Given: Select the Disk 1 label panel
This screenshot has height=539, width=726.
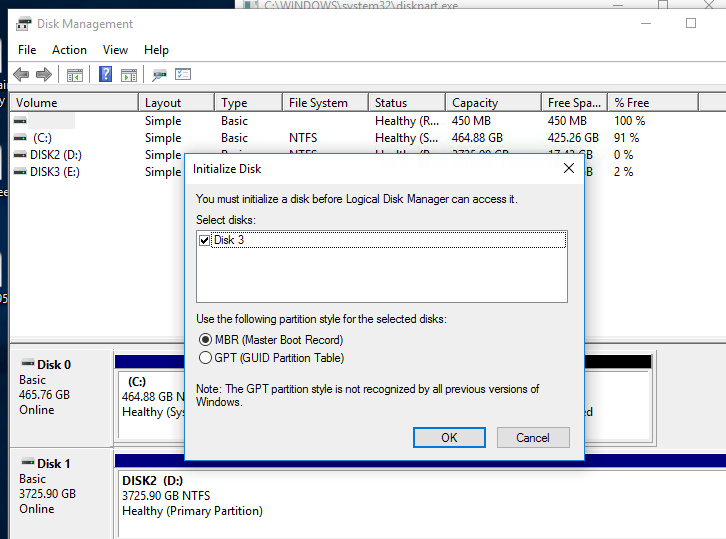Looking at the screenshot, I should pyautogui.click(x=61, y=494).
